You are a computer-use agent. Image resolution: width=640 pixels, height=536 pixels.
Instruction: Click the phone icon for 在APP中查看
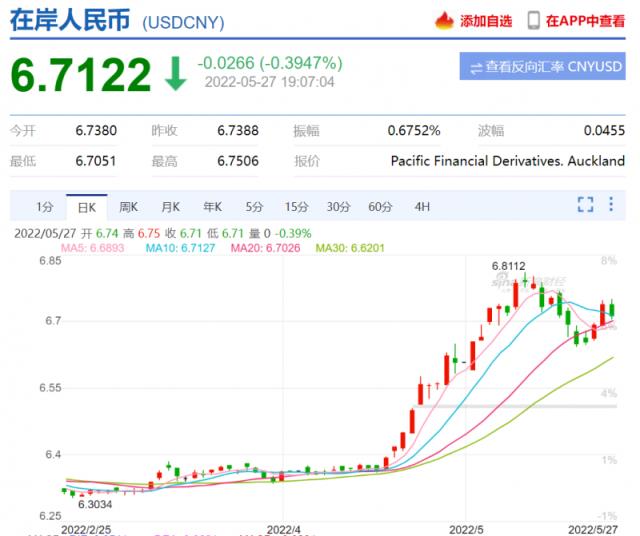(x=533, y=20)
